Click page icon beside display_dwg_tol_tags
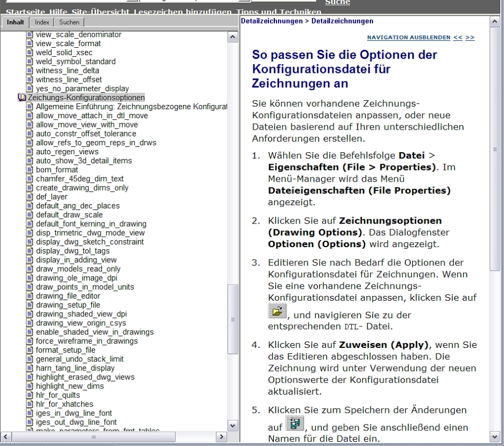Viewport: 504px width, 446px height. (29, 251)
